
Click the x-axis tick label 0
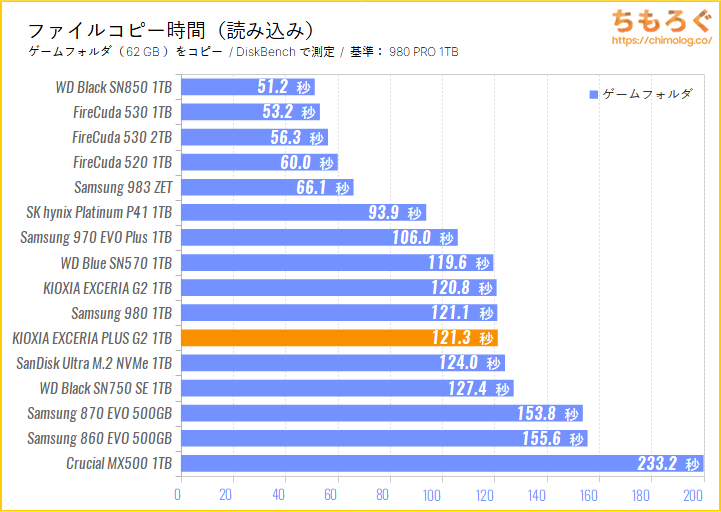point(178,495)
